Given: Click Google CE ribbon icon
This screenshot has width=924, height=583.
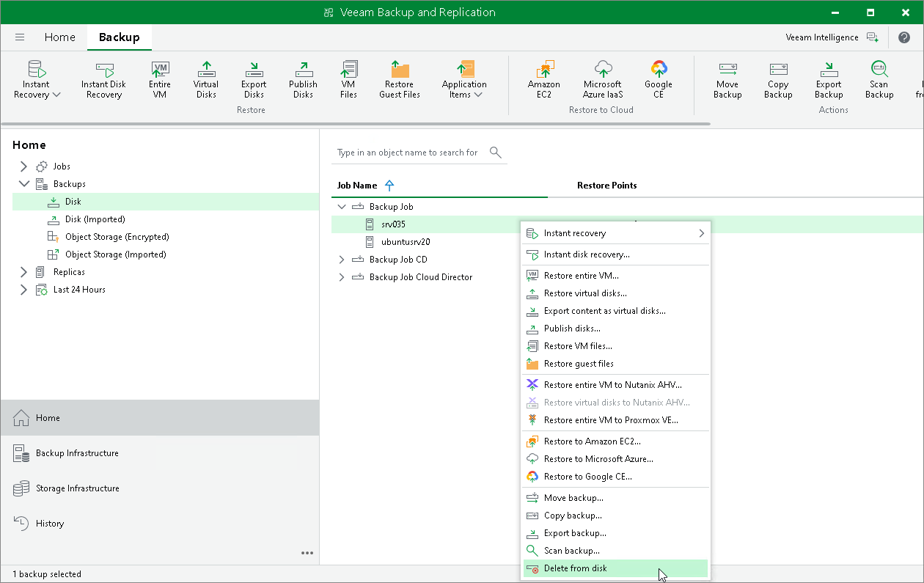Looking at the screenshot, I should pyautogui.click(x=659, y=79).
